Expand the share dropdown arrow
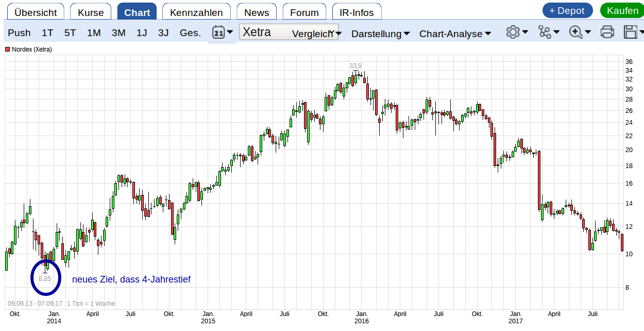The width and height of the screenshot is (644, 331). (x=556, y=32)
